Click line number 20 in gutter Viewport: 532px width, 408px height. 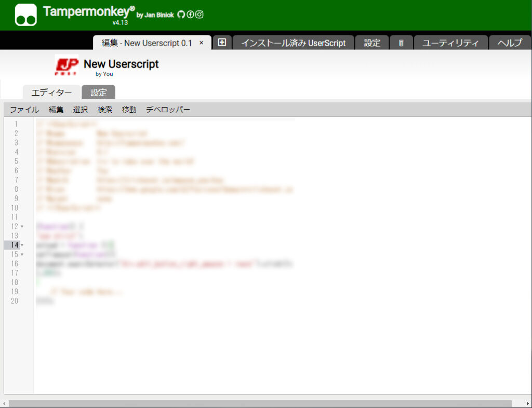[15, 301]
